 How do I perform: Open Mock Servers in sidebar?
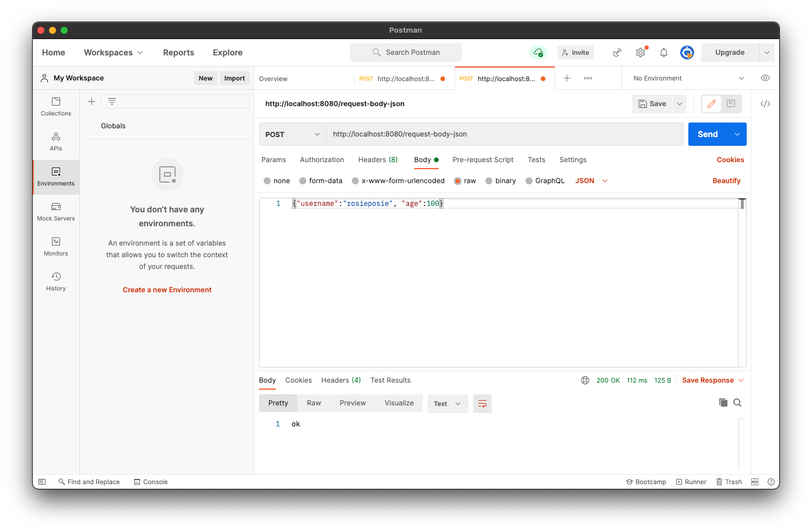click(x=56, y=212)
